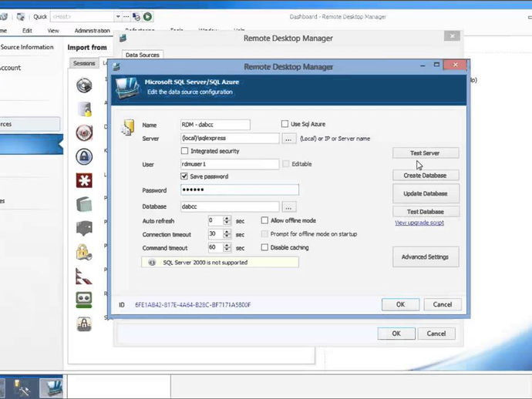
Task: Open the Edit menu
Action: [x=27, y=31]
